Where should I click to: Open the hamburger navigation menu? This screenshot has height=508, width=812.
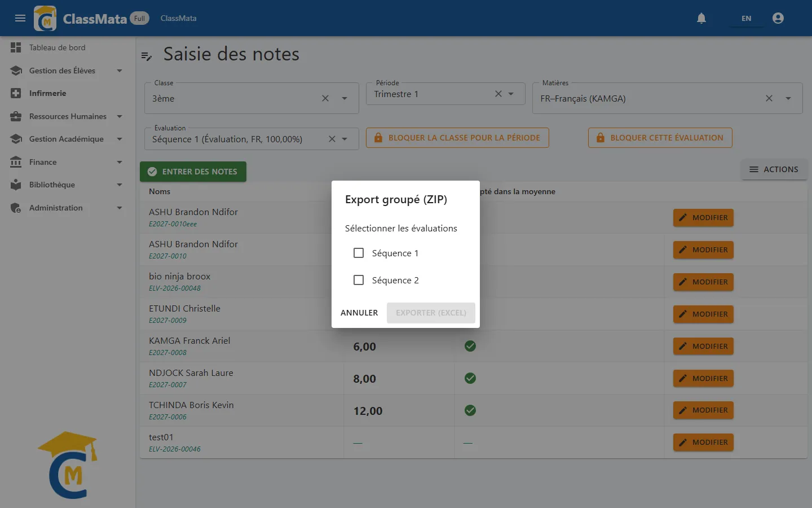click(x=20, y=18)
